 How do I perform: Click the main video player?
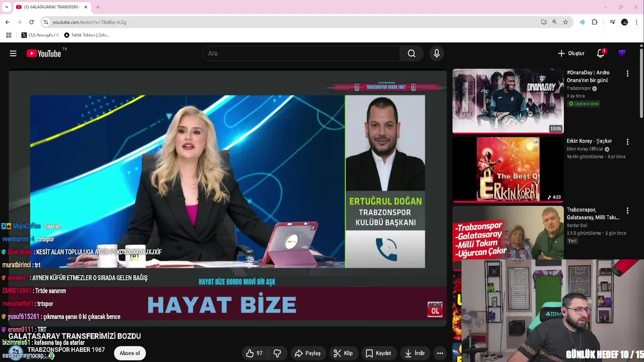(x=227, y=198)
